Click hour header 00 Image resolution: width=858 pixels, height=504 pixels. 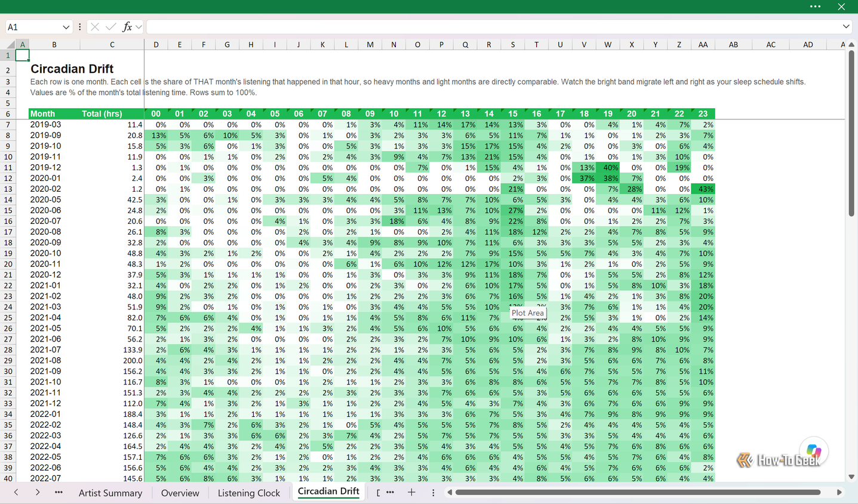click(156, 113)
